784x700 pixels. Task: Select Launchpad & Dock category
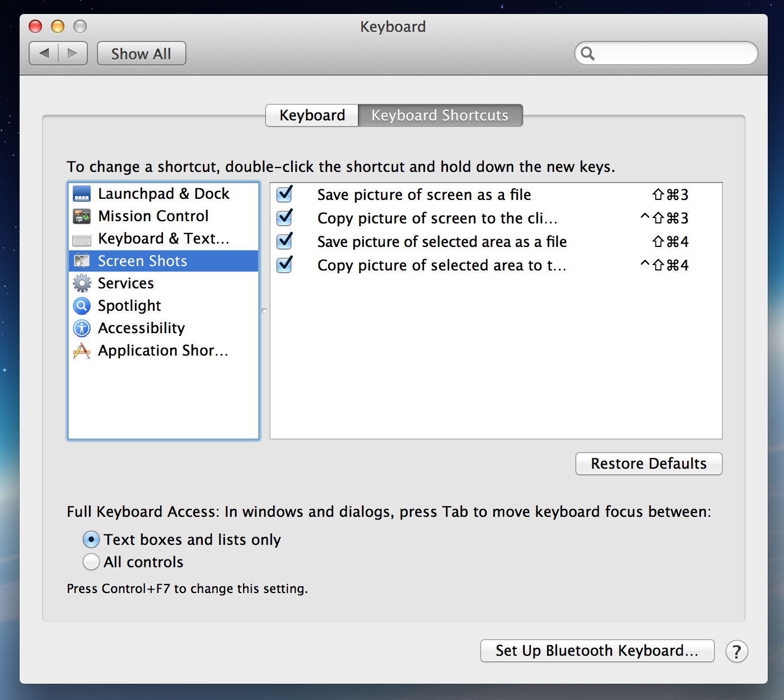[164, 194]
